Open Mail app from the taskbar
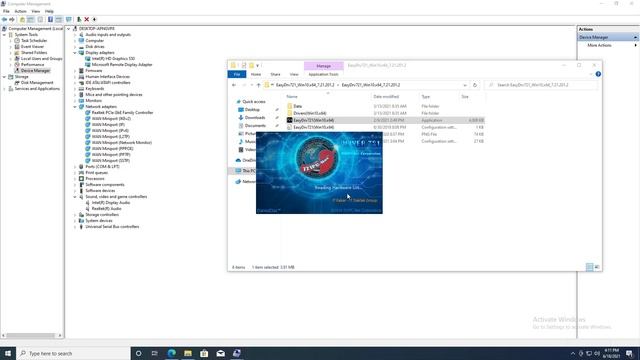Screen dimensions: 640x360 pyautogui.click(x=220, y=353)
